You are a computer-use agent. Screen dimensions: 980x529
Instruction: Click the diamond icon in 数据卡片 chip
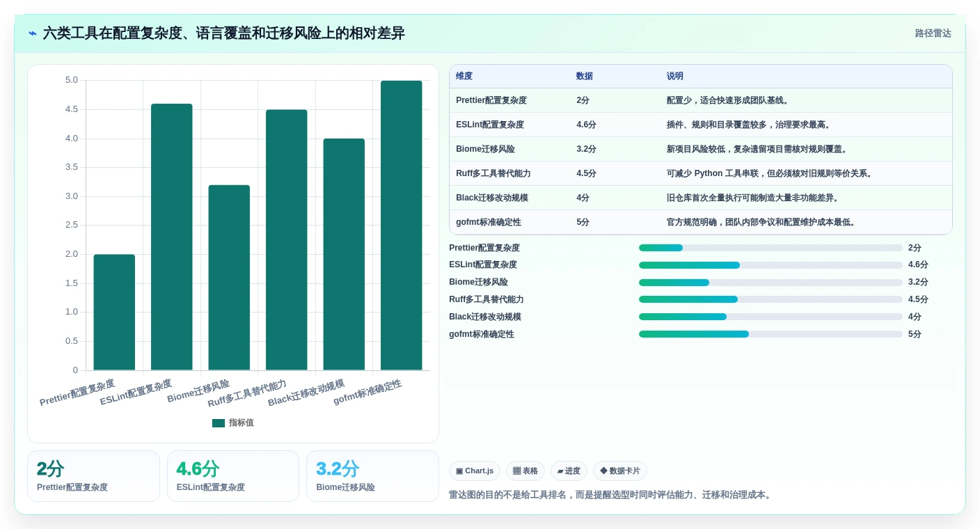pyautogui.click(x=603, y=471)
